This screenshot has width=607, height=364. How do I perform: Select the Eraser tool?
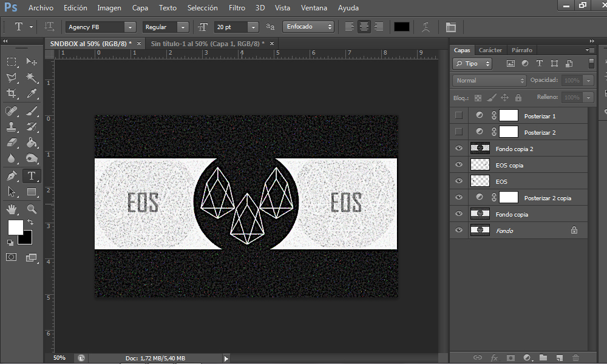[x=12, y=143]
